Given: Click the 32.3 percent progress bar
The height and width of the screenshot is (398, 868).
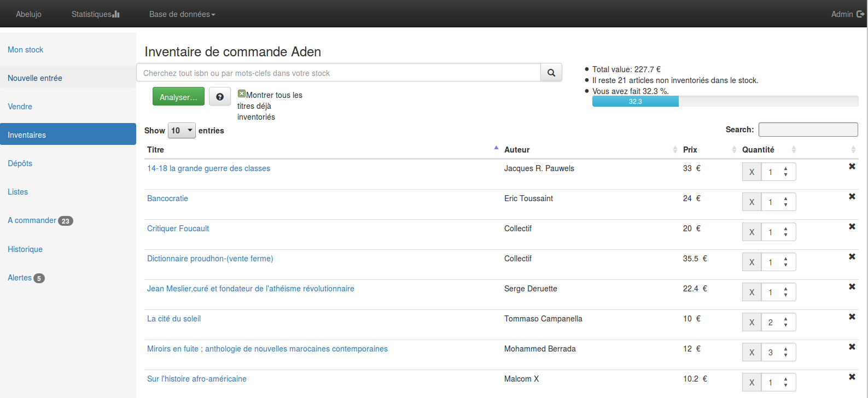Looking at the screenshot, I should tap(635, 101).
